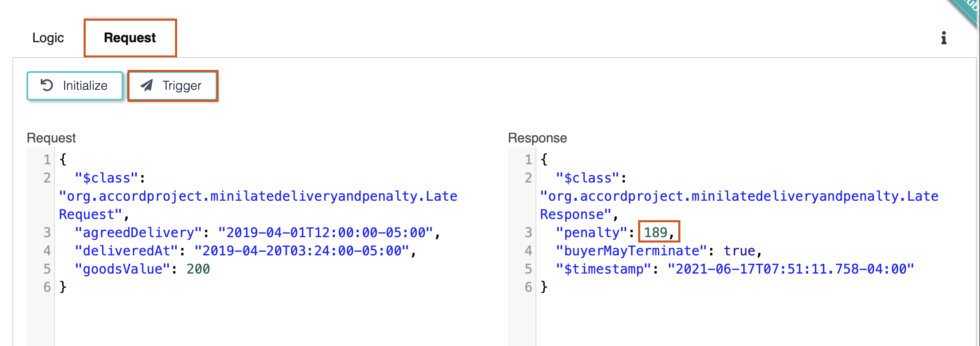
Task: Click the $class key in Response editor
Action: click(x=588, y=178)
